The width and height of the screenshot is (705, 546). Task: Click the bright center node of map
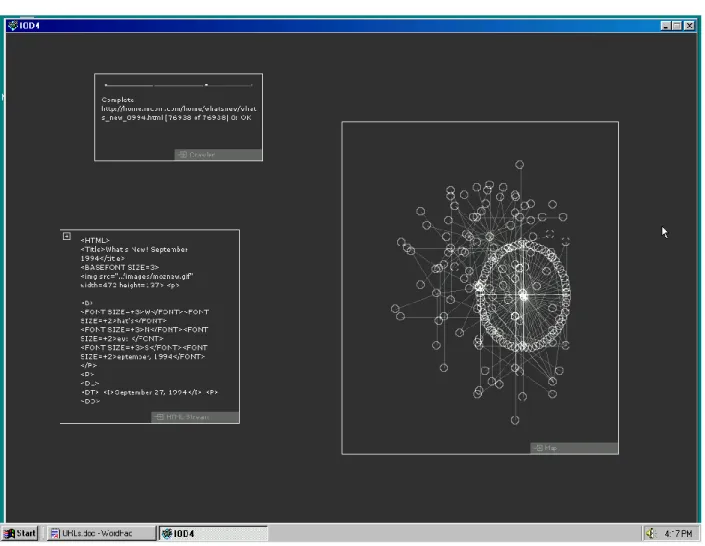pyautogui.click(x=523, y=295)
